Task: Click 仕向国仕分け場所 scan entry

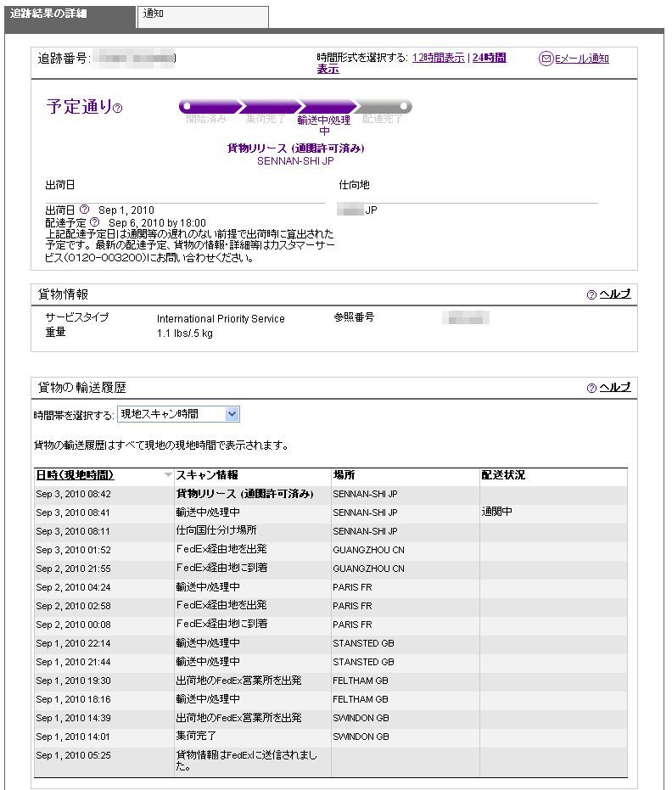Action: point(216,530)
